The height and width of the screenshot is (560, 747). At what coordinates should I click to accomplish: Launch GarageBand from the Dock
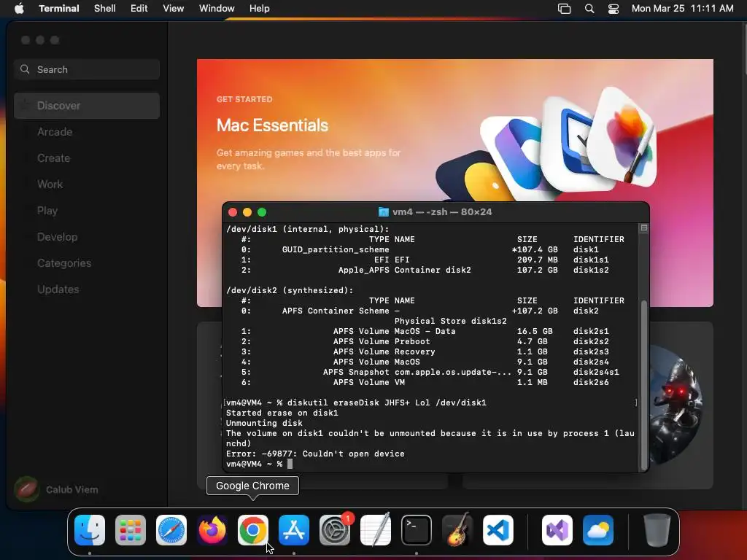(x=457, y=530)
